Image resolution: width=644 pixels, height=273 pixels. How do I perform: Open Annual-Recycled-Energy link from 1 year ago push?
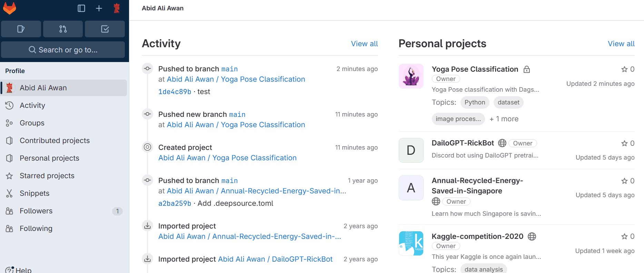tap(257, 191)
